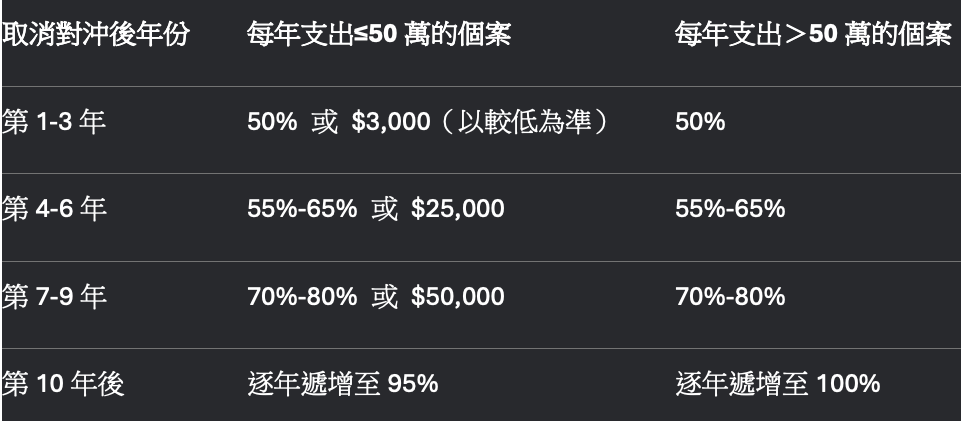Click the 每年支出≤50 萬的個案 header
This screenshot has height=421, width=961.
379,36
